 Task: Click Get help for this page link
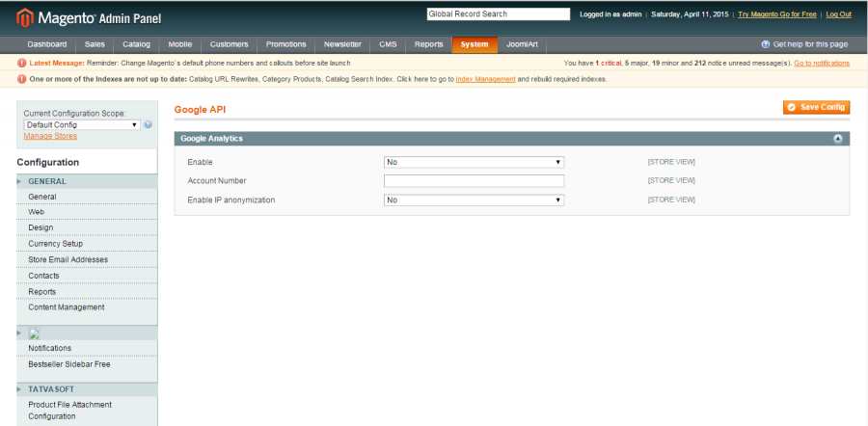point(810,44)
